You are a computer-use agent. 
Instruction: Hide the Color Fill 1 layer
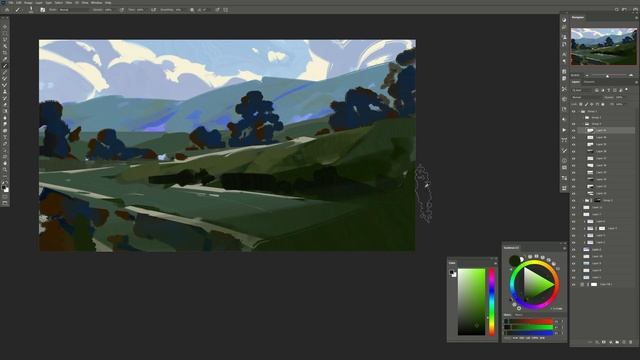point(573,284)
